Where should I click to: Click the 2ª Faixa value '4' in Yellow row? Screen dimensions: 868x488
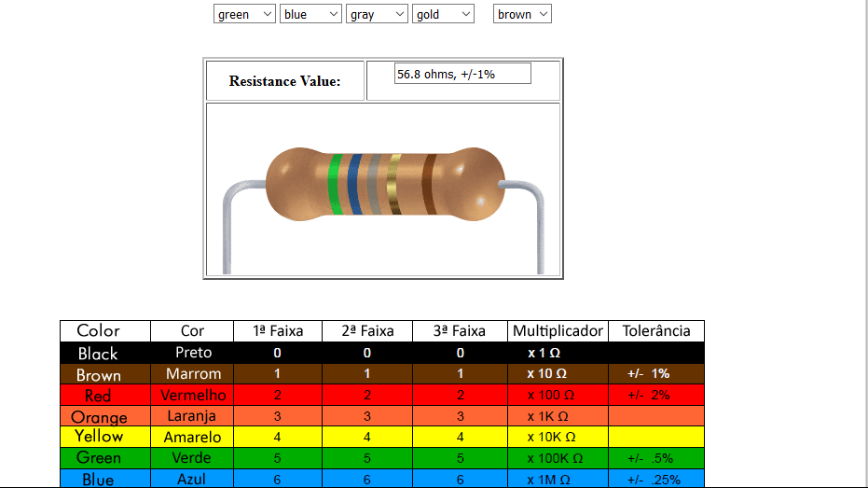[x=367, y=437]
